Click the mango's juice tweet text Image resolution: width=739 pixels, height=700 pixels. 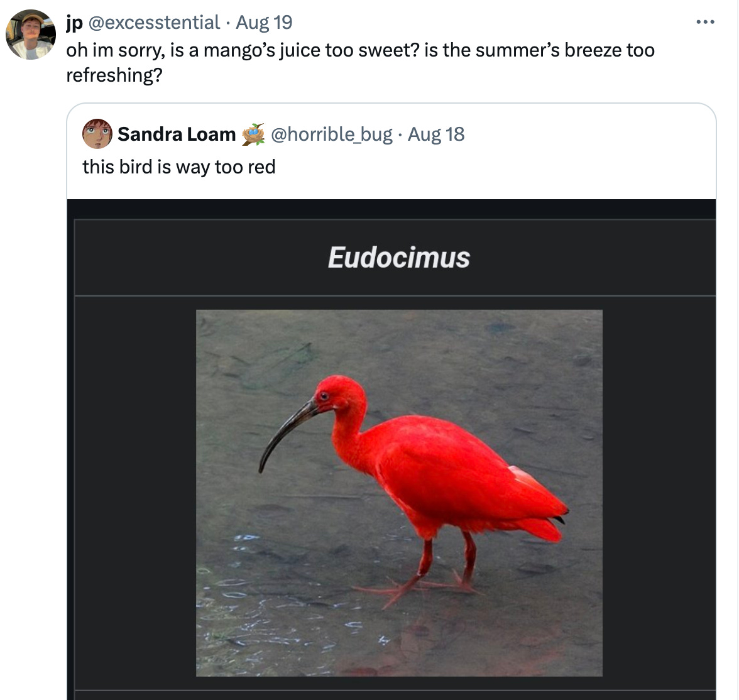pos(361,62)
